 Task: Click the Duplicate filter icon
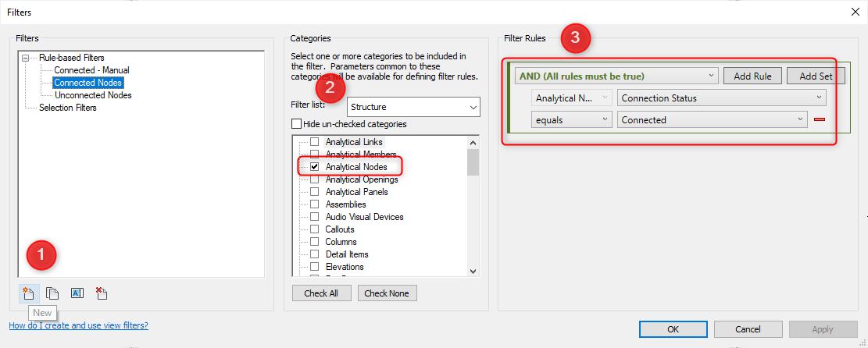[x=52, y=293]
